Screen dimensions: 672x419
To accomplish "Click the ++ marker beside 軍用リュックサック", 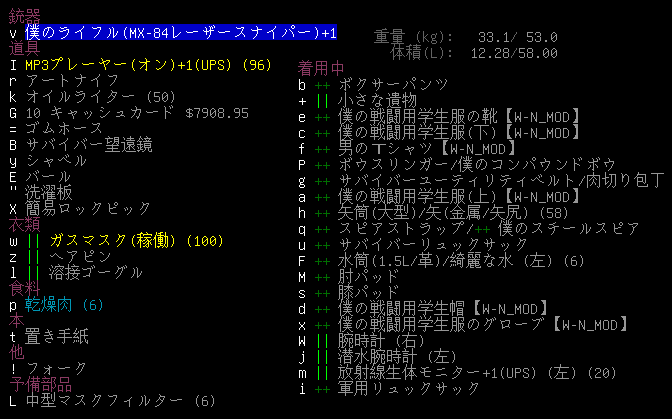I will (322, 389).
